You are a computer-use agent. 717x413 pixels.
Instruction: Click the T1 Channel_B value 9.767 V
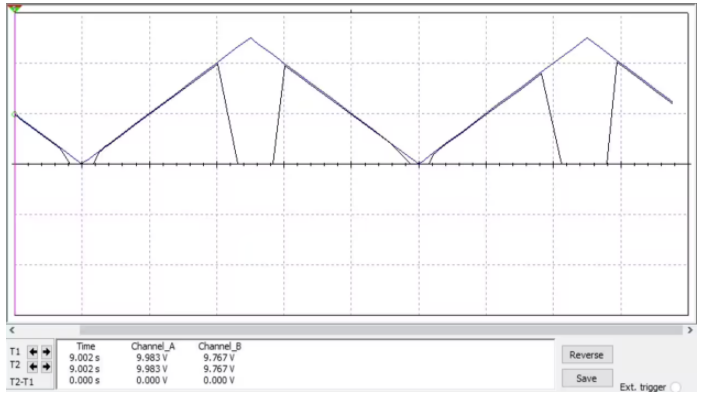click(x=219, y=358)
